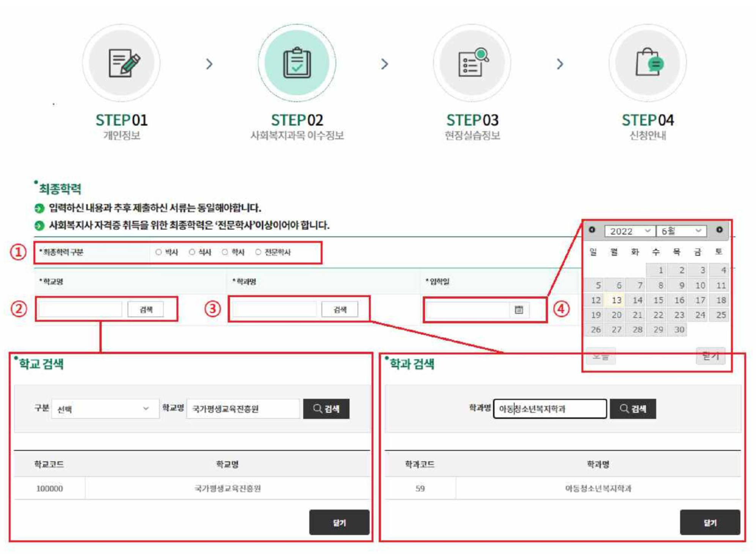The image size is (756, 554).
Task: Select the school code 100000 cell
Action: [49, 488]
